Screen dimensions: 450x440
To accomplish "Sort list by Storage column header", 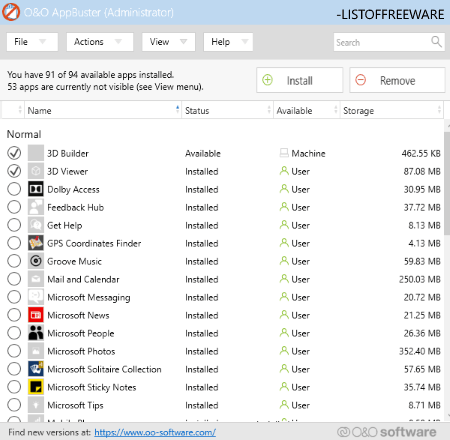I will (392, 110).
